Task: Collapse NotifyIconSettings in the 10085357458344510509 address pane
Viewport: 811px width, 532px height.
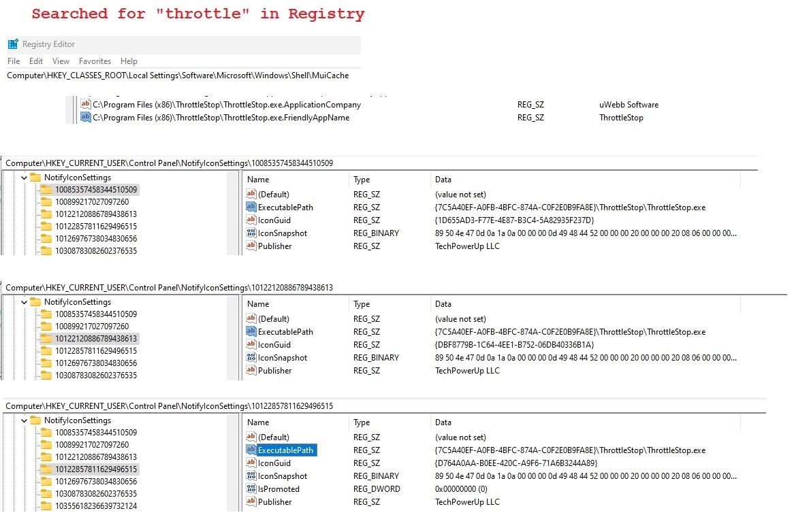Action: click(x=24, y=178)
